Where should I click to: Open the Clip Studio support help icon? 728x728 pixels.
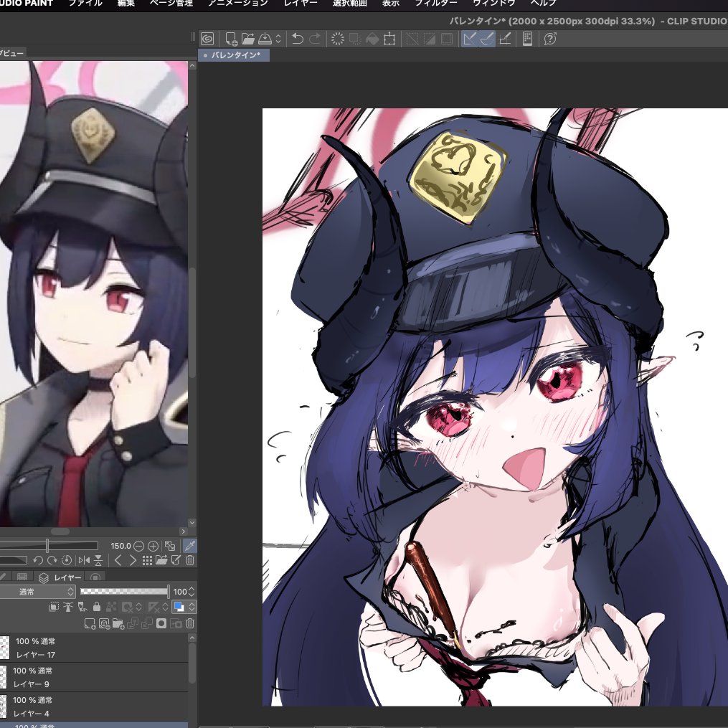[550, 39]
